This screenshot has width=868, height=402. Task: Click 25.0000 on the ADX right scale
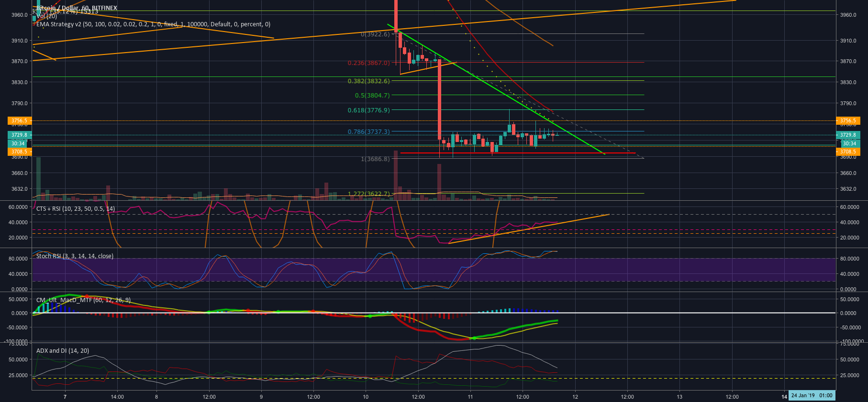849,375
